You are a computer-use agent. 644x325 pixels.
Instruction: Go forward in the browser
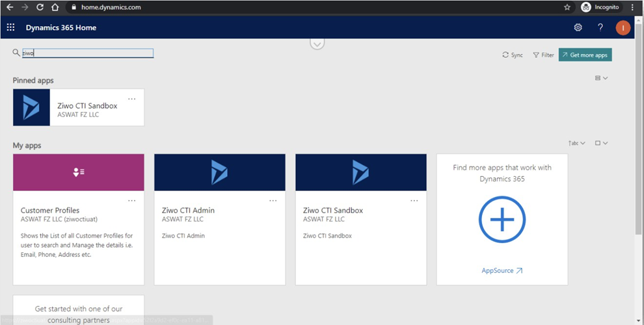point(25,7)
